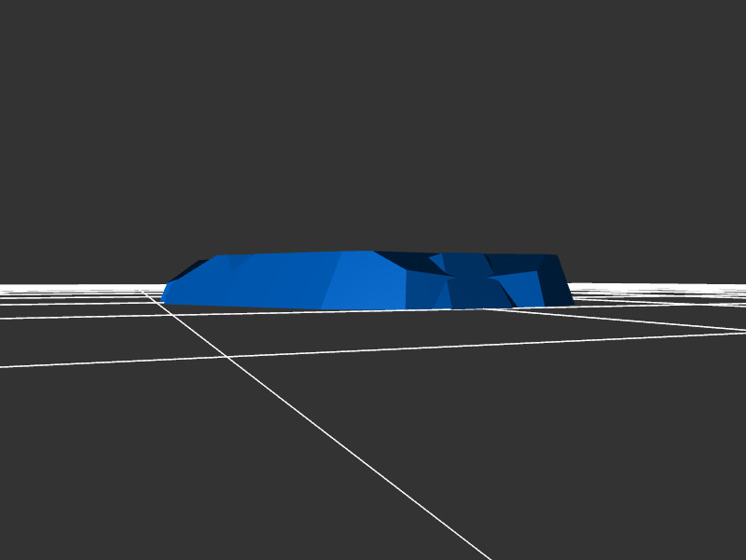The image size is (746, 560).
Task: Click the diagonal grid line right of the mesh
Action: click(x=634, y=320)
